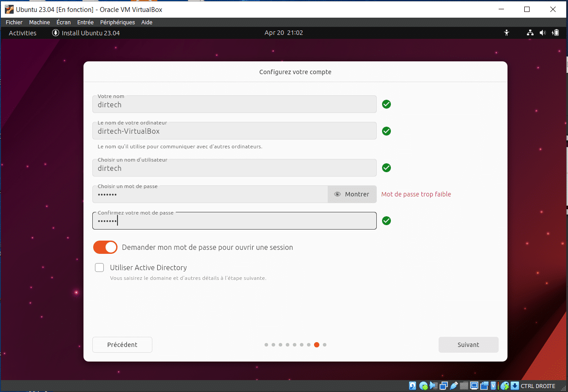The height and width of the screenshot is (392, 568).
Task: Enable Utiliser Active Directory
Action: [x=99, y=268]
